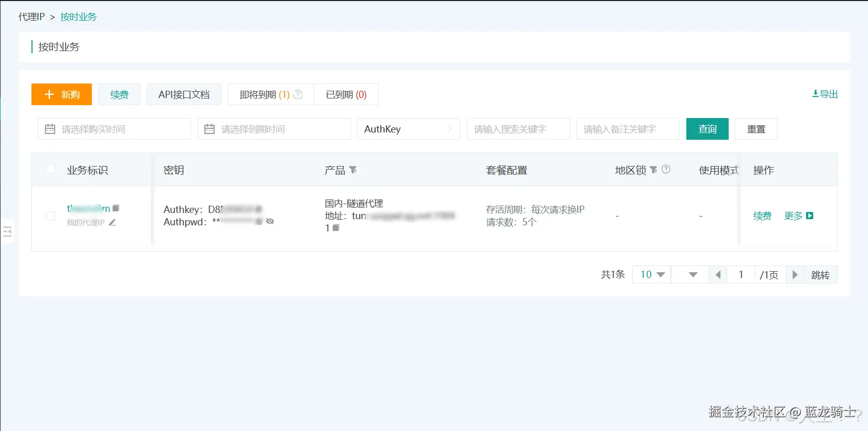Click calendar icon of expiry time field
This screenshot has height=431, width=868.
click(x=210, y=129)
